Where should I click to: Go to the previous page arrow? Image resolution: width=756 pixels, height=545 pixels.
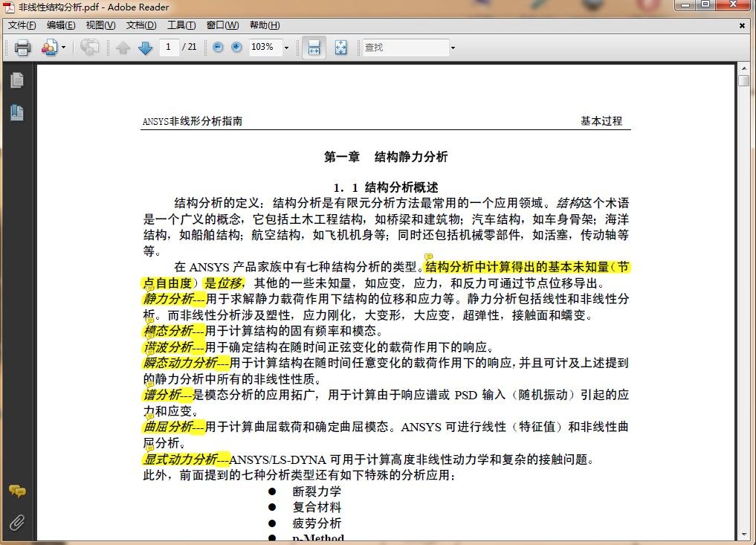pos(123,48)
